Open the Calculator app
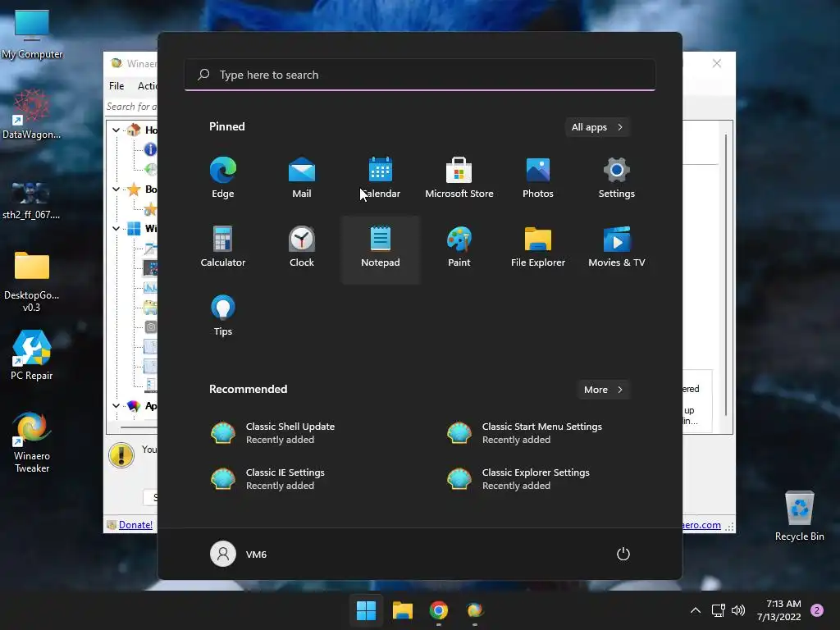Viewport: 840px width, 630px height. click(x=223, y=246)
